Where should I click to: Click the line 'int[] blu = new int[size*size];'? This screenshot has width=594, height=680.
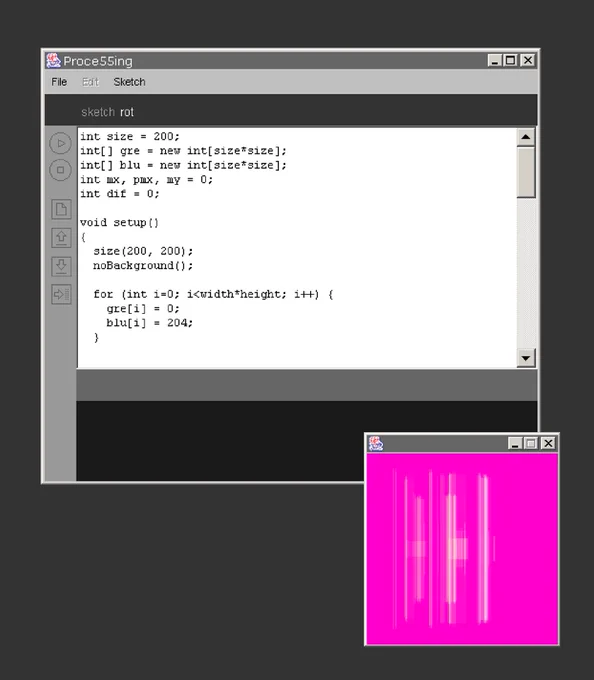pos(183,165)
